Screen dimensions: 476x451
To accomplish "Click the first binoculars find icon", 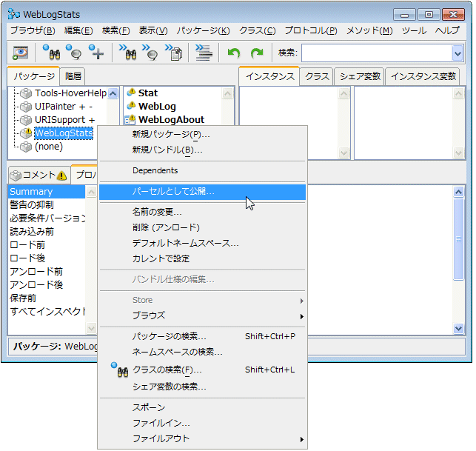I will tap(51, 53).
